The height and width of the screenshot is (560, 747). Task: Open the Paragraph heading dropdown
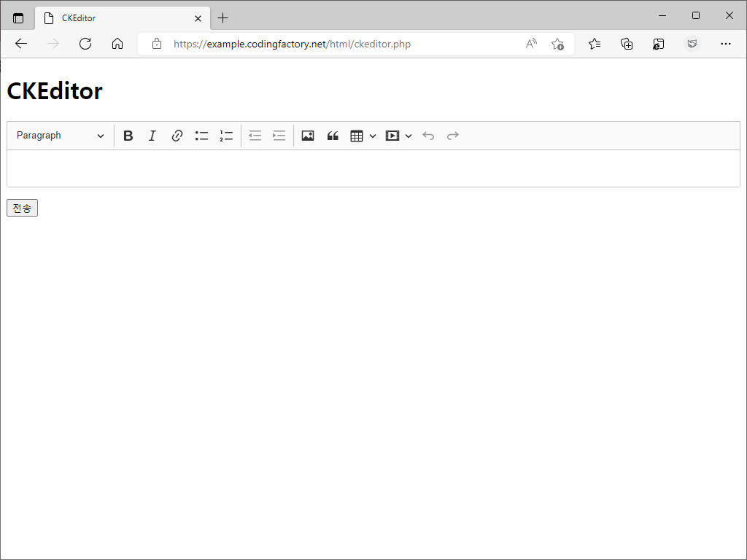[x=61, y=136]
